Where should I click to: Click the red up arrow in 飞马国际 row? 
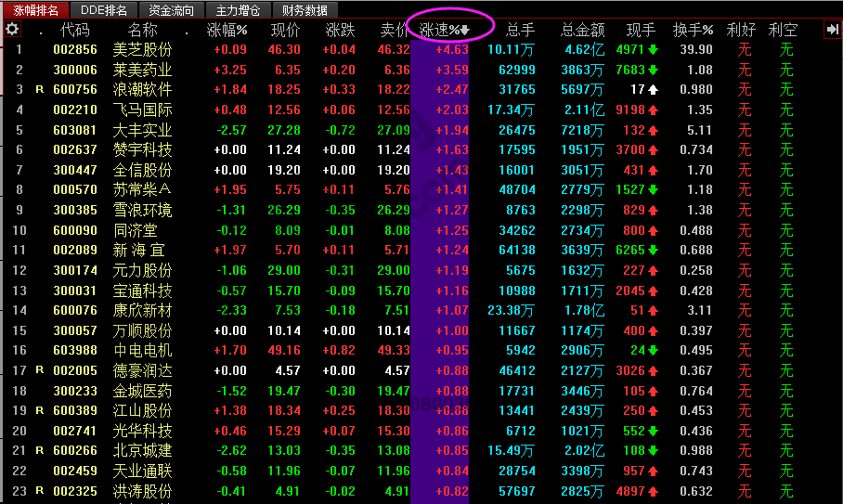click(653, 110)
